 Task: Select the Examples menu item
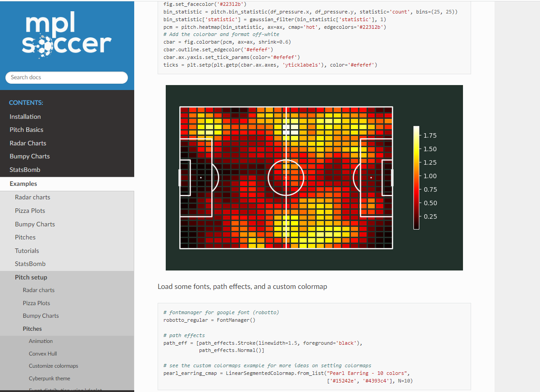23,184
